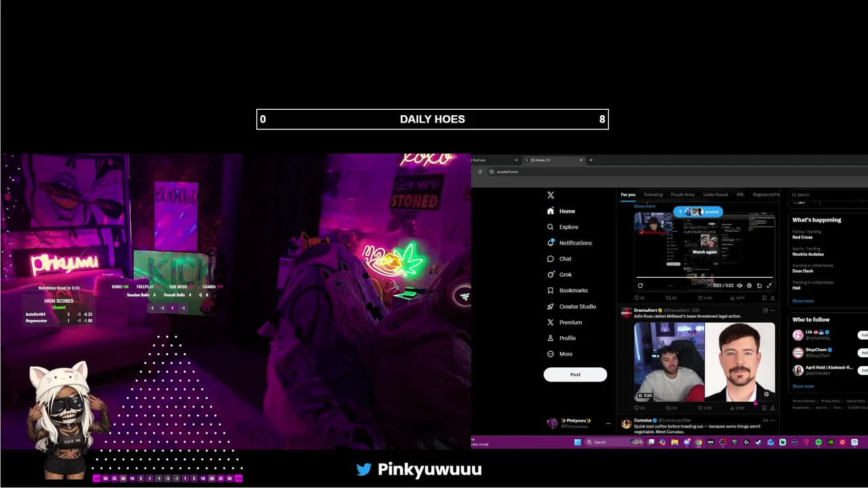868x488 pixels.
Task: Open the Windows Start menu
Action: [x=578, y=442]
